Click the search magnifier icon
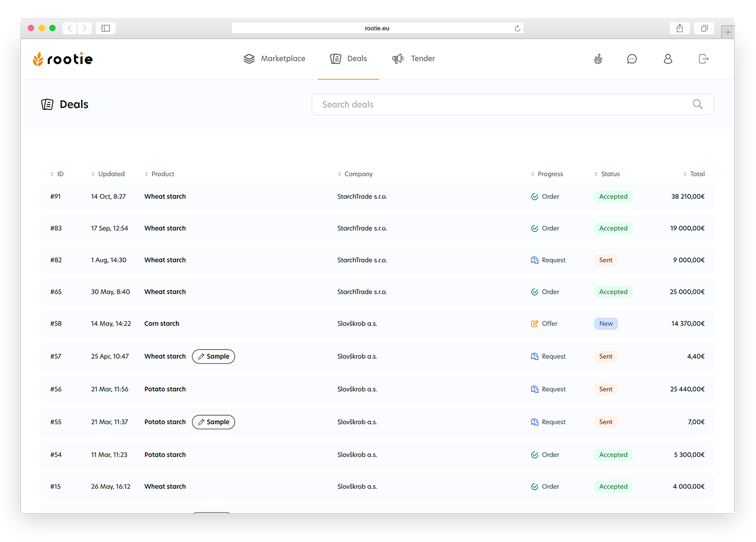This screenshot has height=542, width=756. [697, 104]
